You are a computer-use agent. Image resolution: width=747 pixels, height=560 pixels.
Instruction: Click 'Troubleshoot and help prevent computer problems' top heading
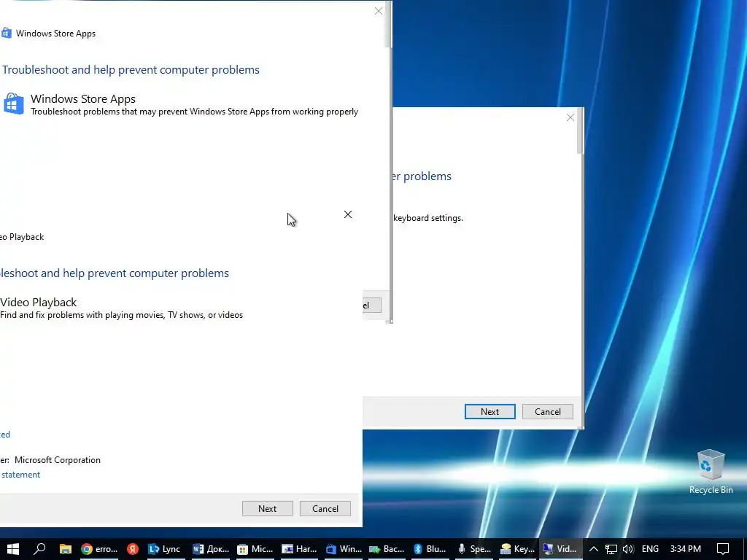click(x=131, y=70)
